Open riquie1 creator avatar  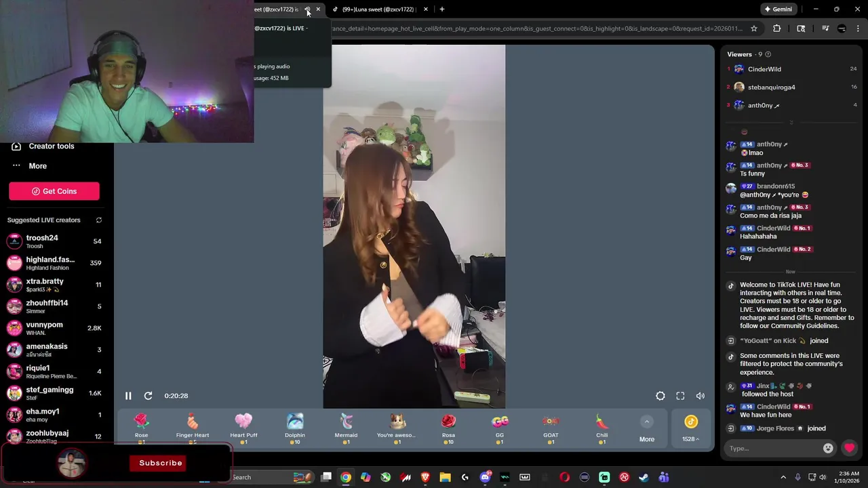14,371
